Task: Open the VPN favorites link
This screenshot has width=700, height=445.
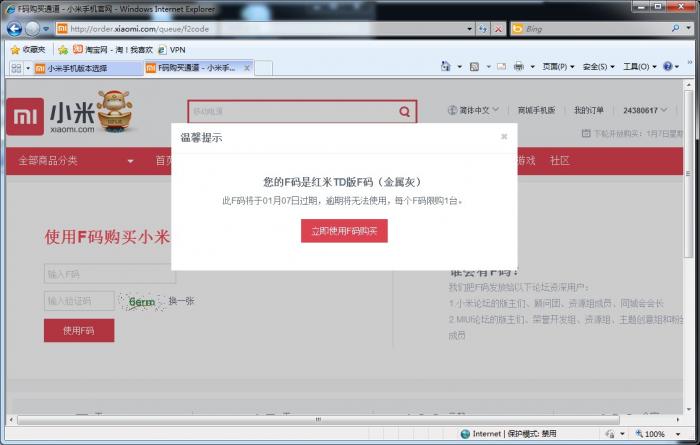Action: [172, 50]
